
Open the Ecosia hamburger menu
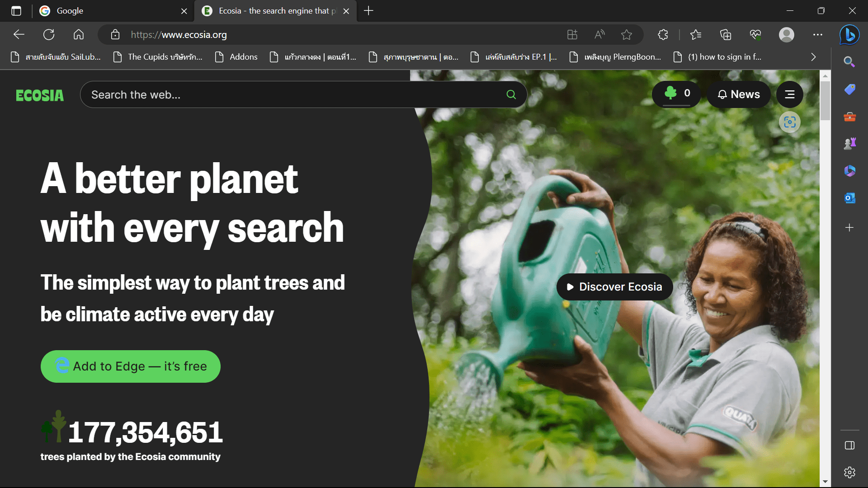tap(790, 94)
